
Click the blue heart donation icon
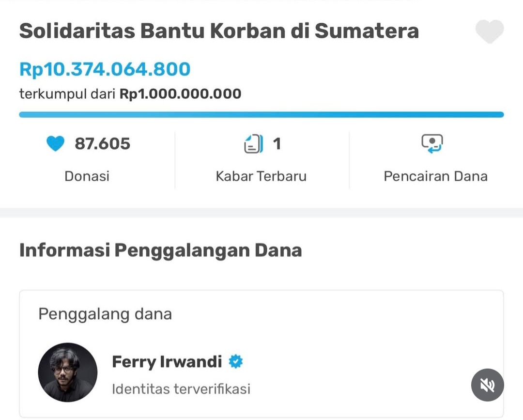tap(55, 144)
